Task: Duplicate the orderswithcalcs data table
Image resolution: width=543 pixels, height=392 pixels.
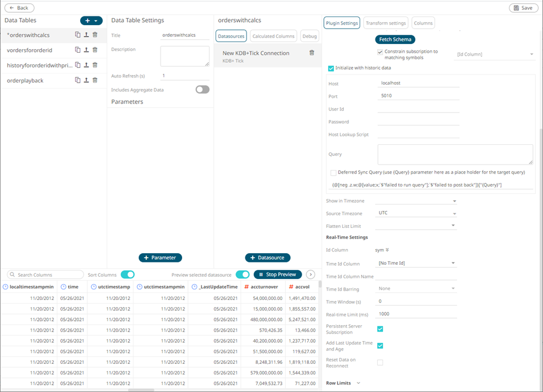Action: (x=77, y=35)
